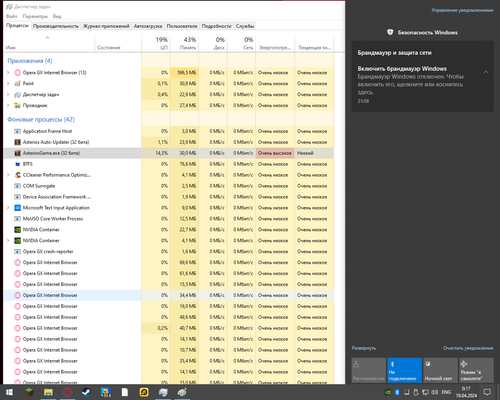Open the Подробности tab
This screenshot has height=400, width=500.
(x=216, y=26)
